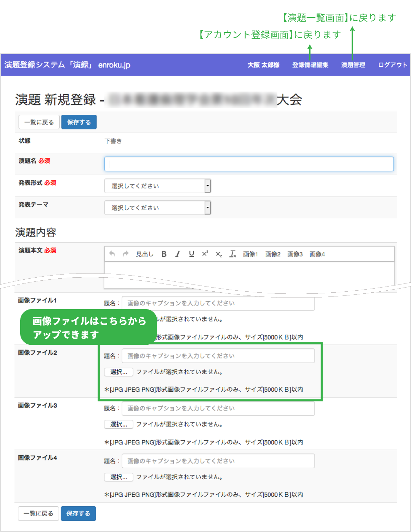Click the redo arrow in the editor toolbar

click(126, 254)
